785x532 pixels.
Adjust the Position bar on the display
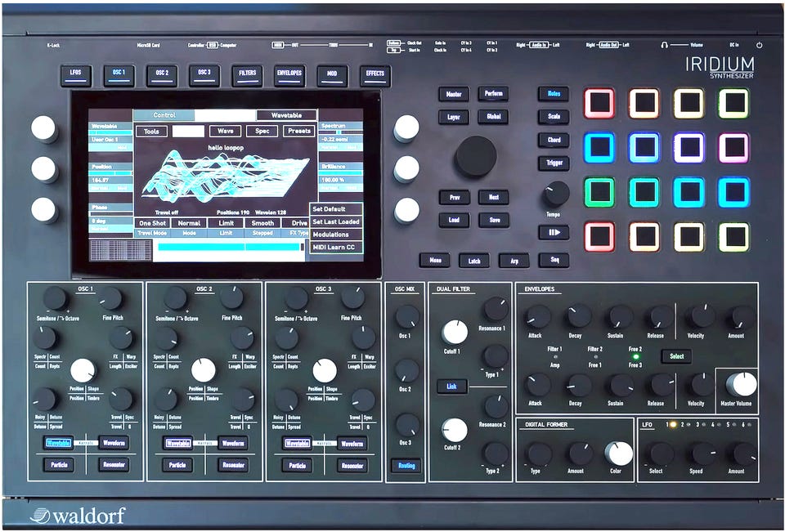click(110, 173)
